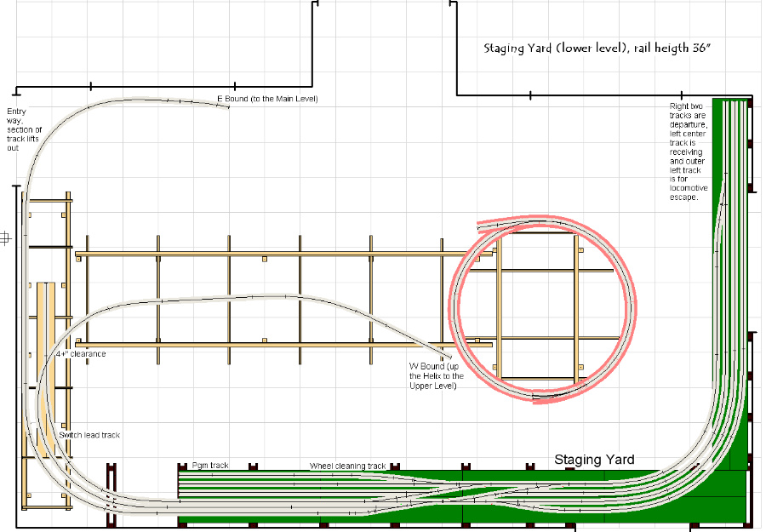766x532 pixels.
Task: Click the 'Entry way, section of track lifts out' note
Action: click(24, 129)
